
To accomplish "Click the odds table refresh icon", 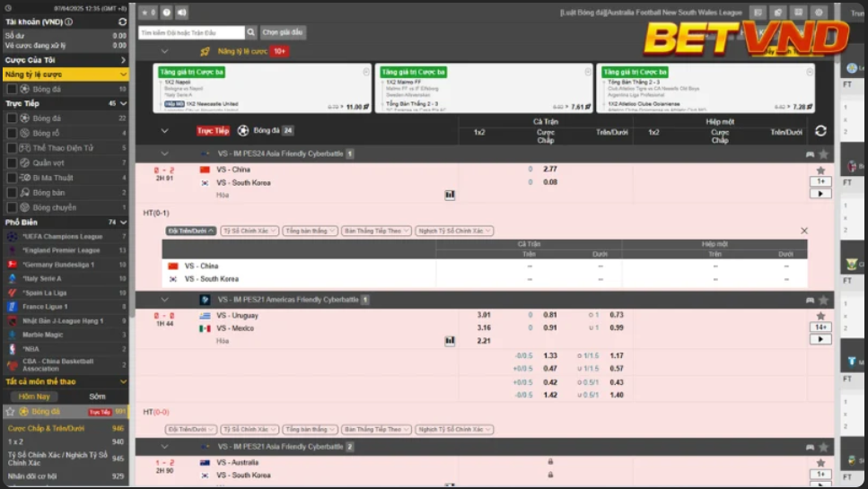I will [820, 131].
